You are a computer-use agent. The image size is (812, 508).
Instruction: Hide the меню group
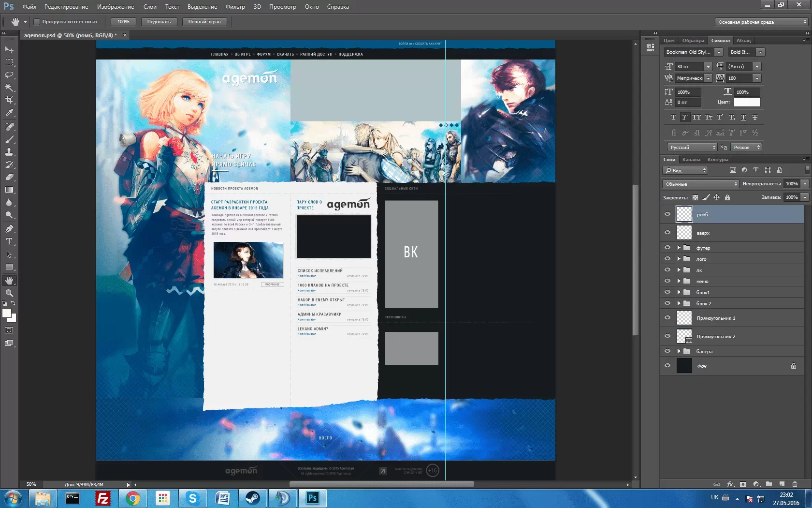[667, 281]
